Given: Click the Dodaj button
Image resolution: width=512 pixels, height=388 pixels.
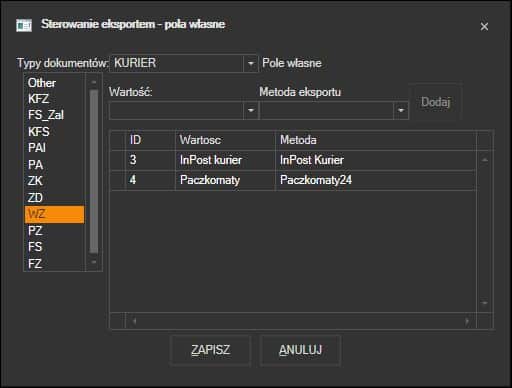Looking at the screenshot, I should [x=436, y=102].
